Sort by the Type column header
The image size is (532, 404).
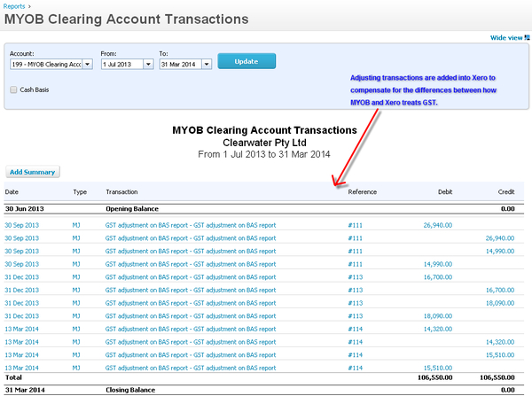(x=80, y=191)
